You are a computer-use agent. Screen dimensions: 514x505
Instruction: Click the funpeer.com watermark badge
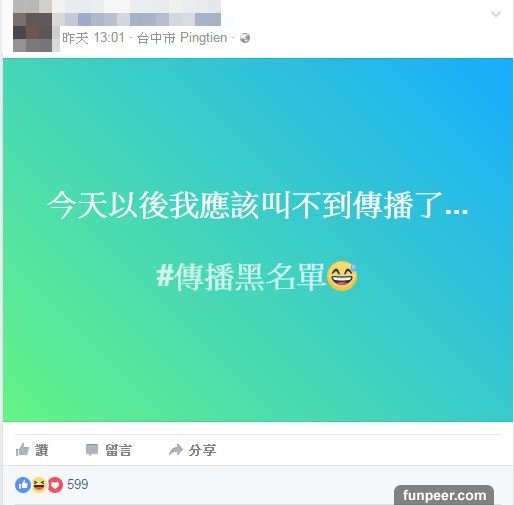coord(444,495)
